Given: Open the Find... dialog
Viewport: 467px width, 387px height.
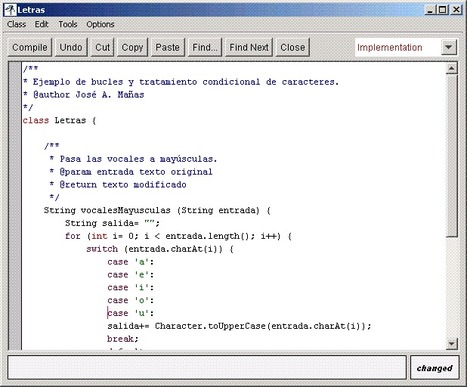Looking at the screenshot, I should (x=205, y=47).
